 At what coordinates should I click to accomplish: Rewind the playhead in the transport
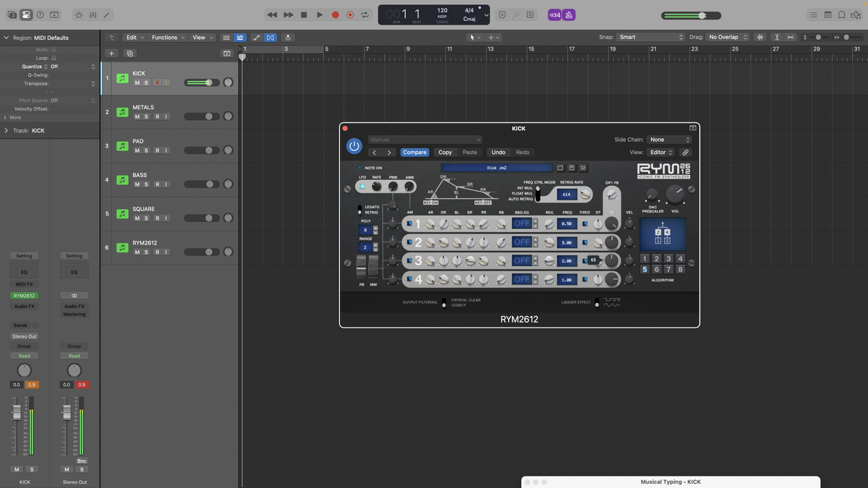click(272, 14)
